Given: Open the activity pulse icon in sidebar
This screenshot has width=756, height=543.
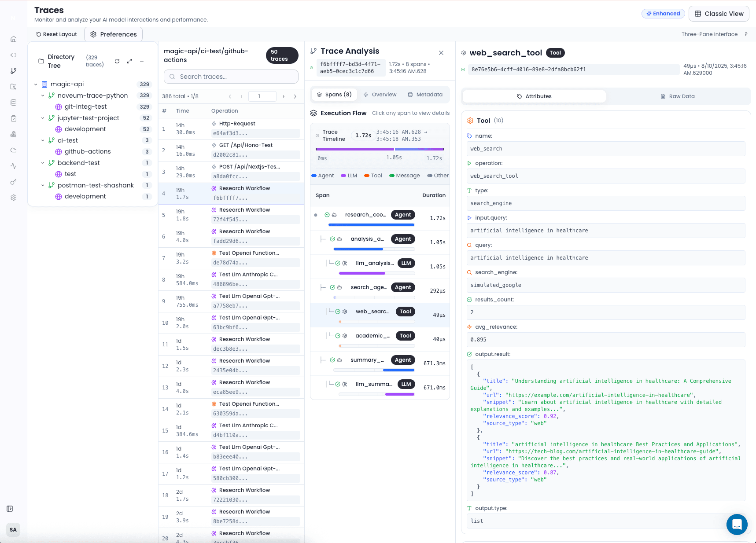Looking at the screenshot, I should click(x=13, y=166).
